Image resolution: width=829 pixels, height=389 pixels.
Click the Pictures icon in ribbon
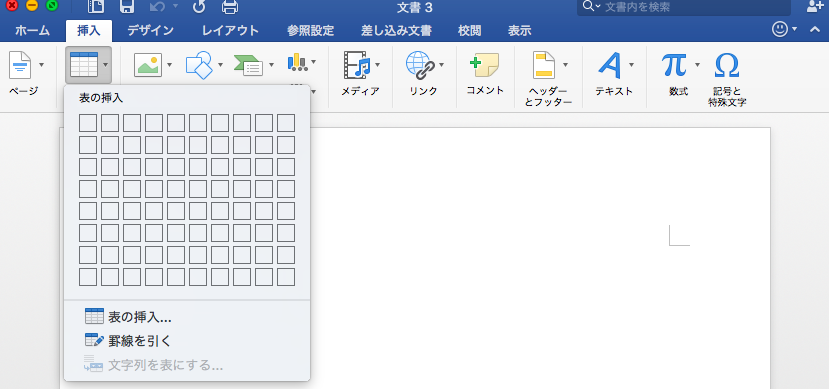point(148,65)
